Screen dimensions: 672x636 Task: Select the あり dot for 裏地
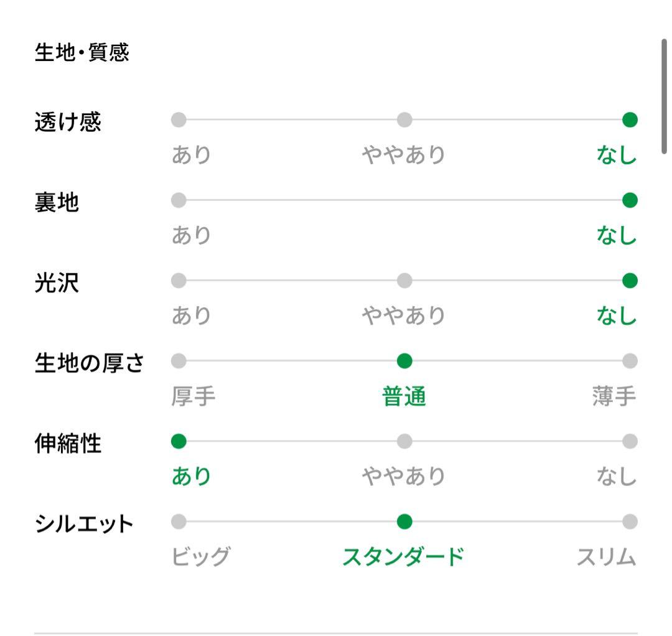point(179,200)
